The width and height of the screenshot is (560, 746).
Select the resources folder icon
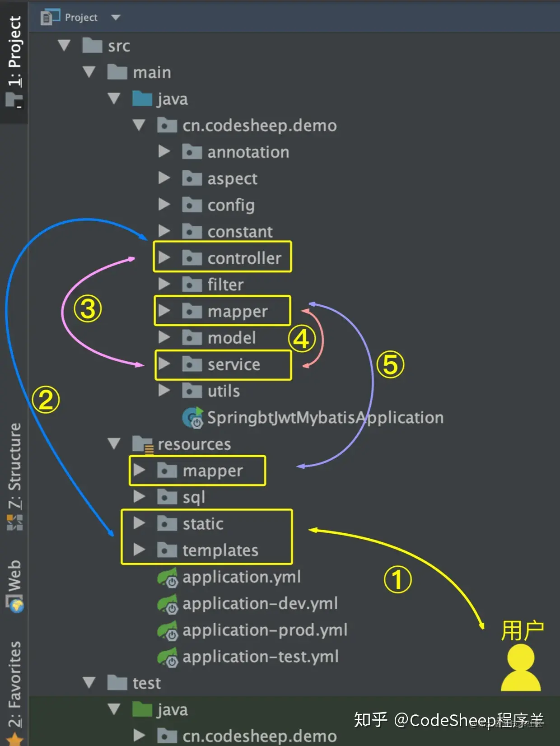tap(143, 444)
